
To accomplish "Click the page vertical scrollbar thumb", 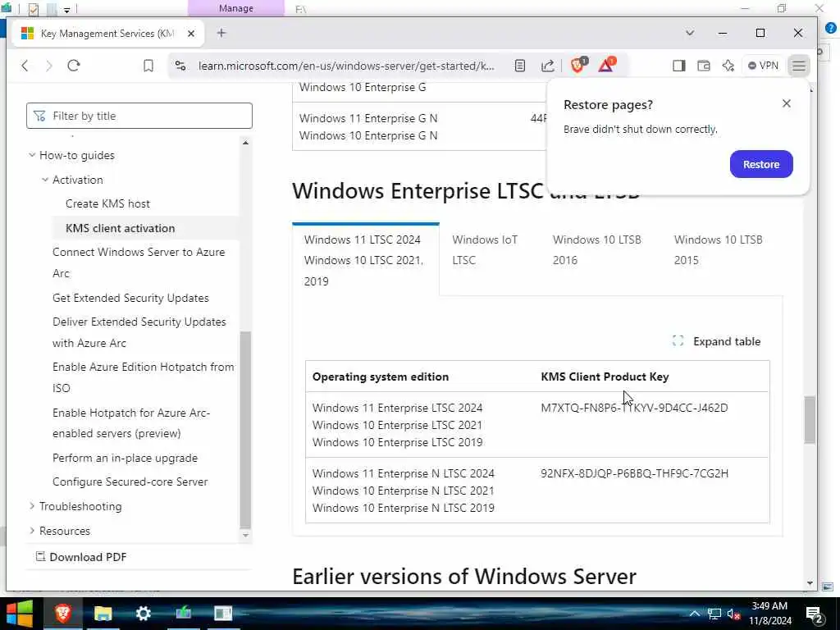I will pyautogui.click(x=810, y=419).
